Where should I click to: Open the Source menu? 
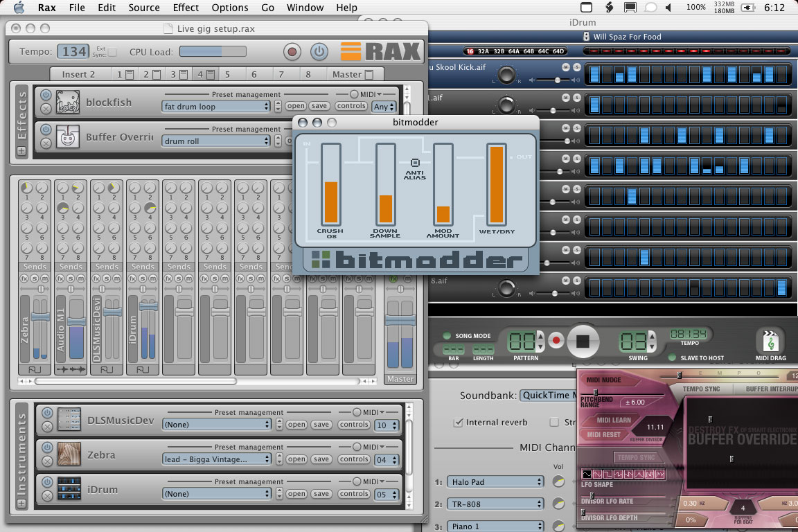pyautogui.click(x=144, y=8)
